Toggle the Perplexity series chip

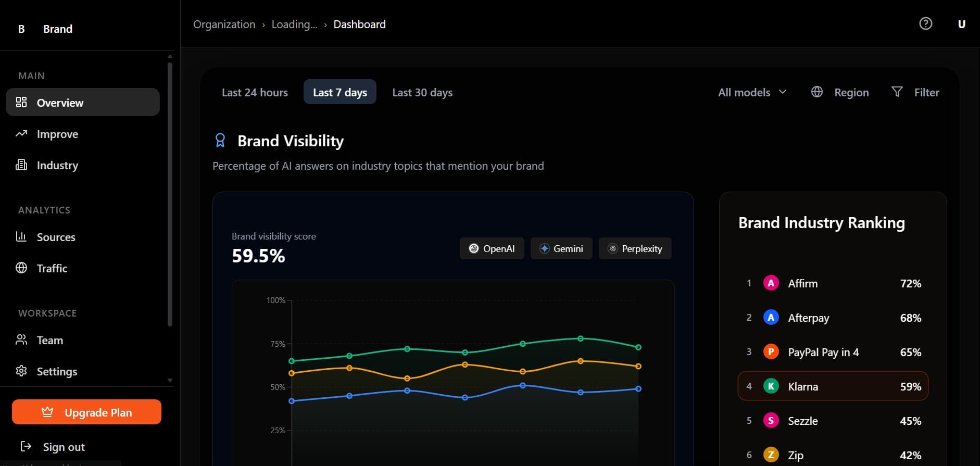pos(635,248)
